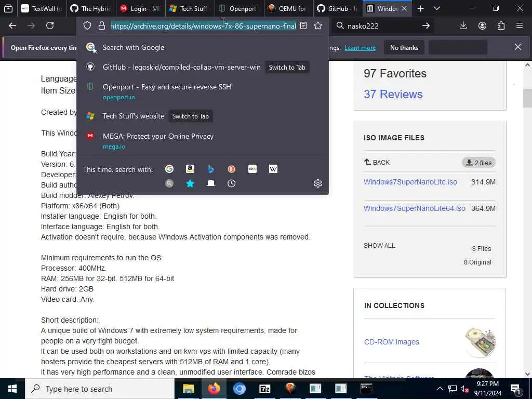Show hidden system tray icons
Viewport: 532px width, 399px height.
click(440, 389)
